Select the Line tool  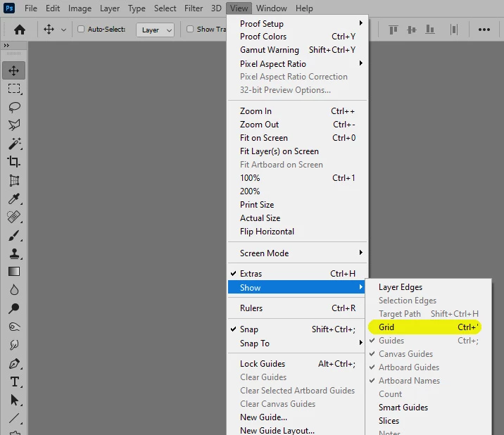(x=14, y=418)
